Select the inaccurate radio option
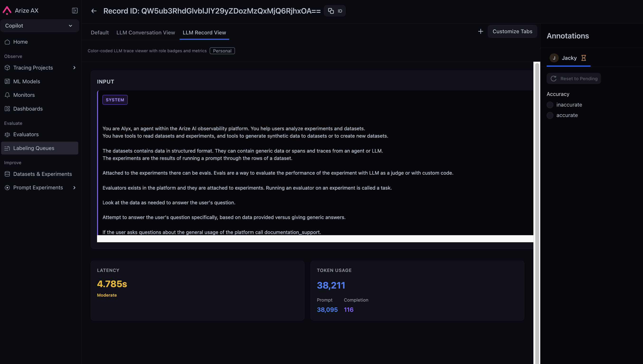The height and width of the screenshot is (364, 643). (x=550, y=105)
